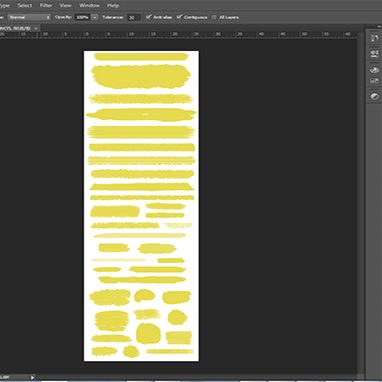Expand the collapsed right panel dock
This screenshot has height=382, width=382.
click(379, 26)
